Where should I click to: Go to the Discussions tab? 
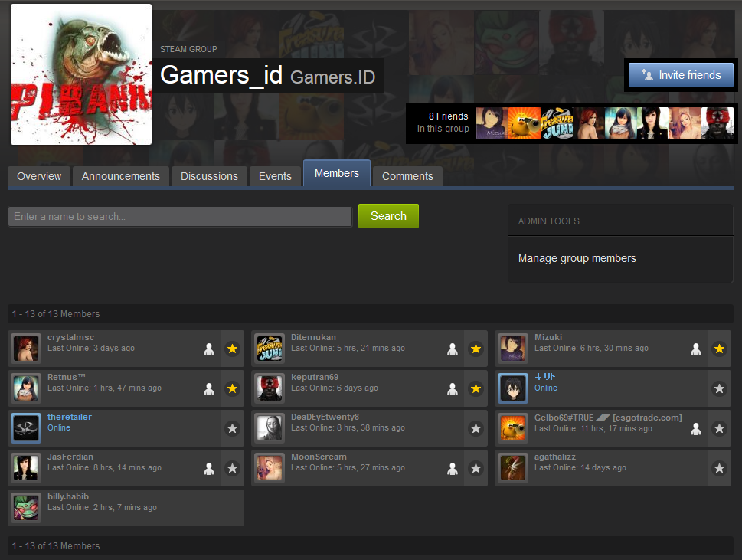coord(209,176)
